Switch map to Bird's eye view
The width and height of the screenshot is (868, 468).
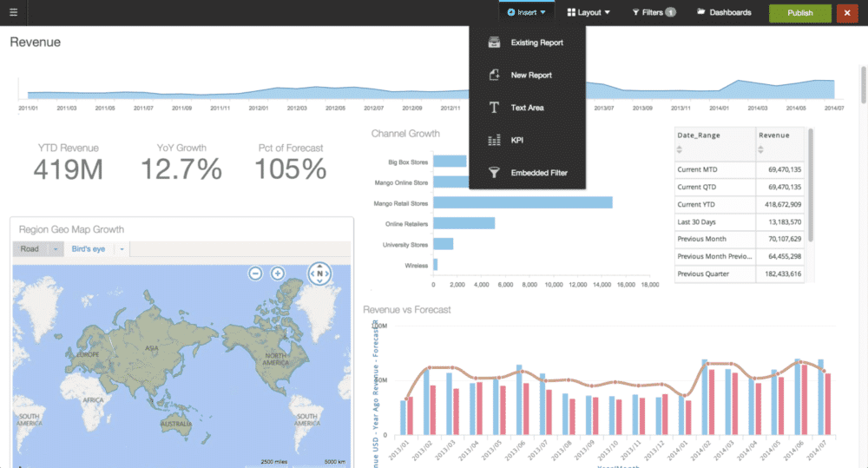[x=89, y=249]
